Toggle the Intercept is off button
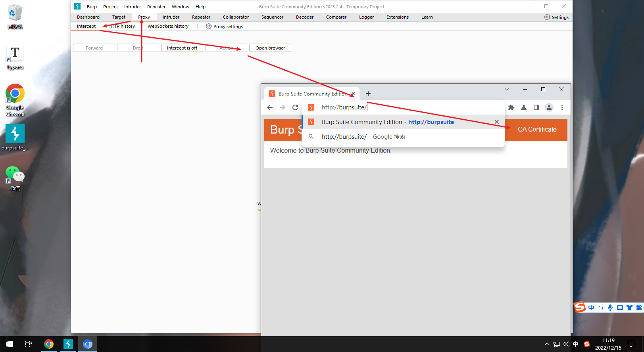 click(x=182, y=48)
